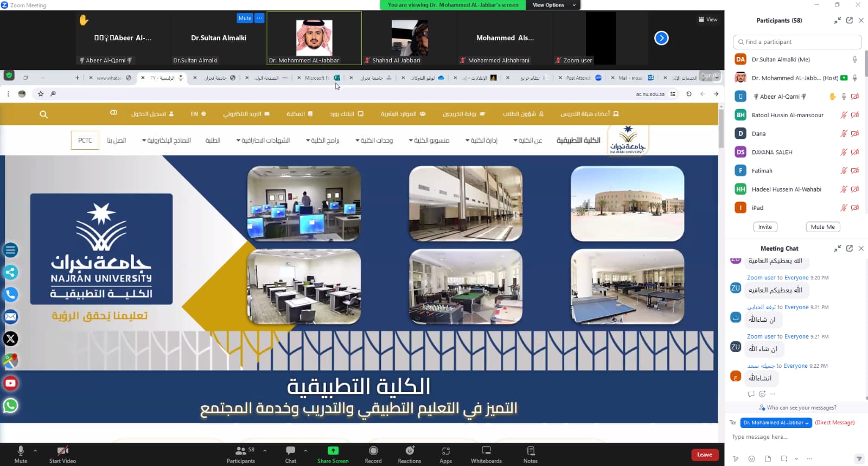Click Mute Me in the participants panel
The width and height of the screenshot is (868, 466).
822,227
